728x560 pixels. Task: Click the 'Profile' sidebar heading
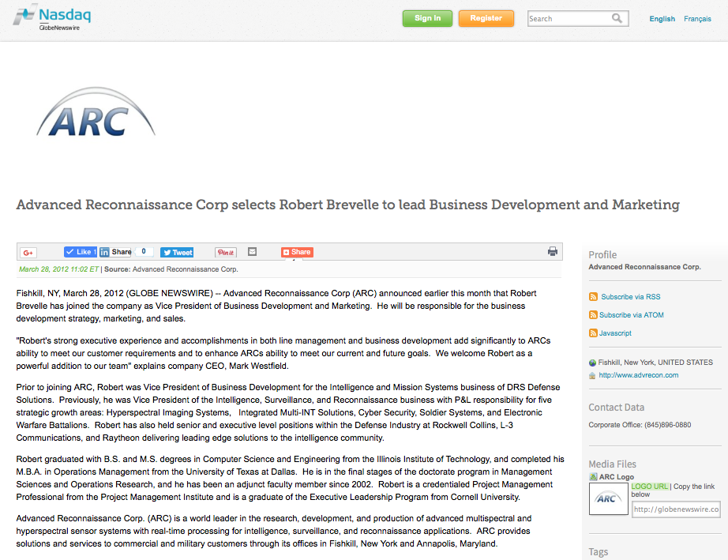tap(602, 254)
